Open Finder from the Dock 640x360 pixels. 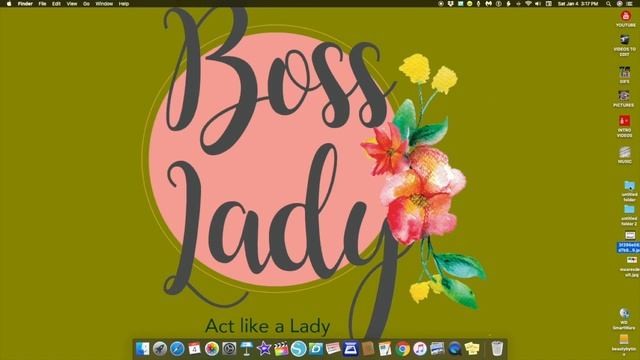pos(142,349)
